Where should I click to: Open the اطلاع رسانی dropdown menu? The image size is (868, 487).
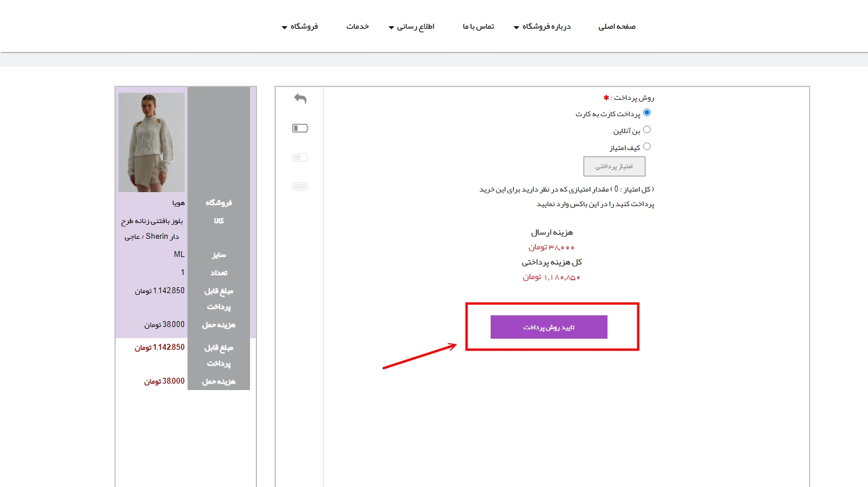(x=412, y=27)
